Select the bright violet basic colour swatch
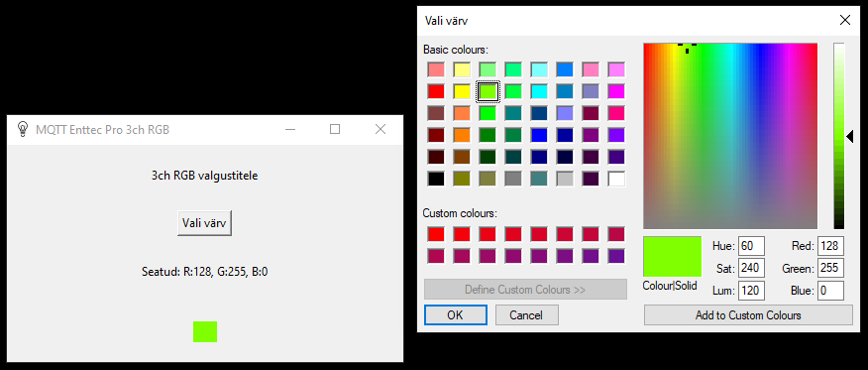The width and height of the screenshot is (868, 370). click(x=616, y=135)
